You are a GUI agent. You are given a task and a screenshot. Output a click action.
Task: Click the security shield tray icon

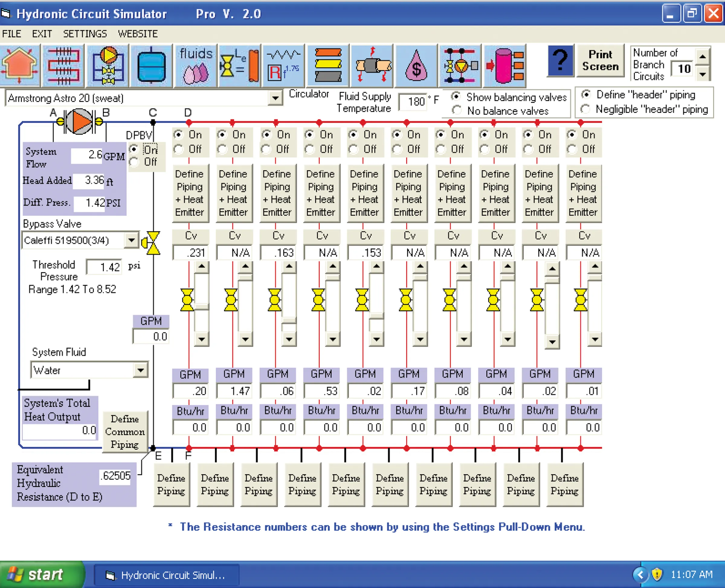point(657,574)
